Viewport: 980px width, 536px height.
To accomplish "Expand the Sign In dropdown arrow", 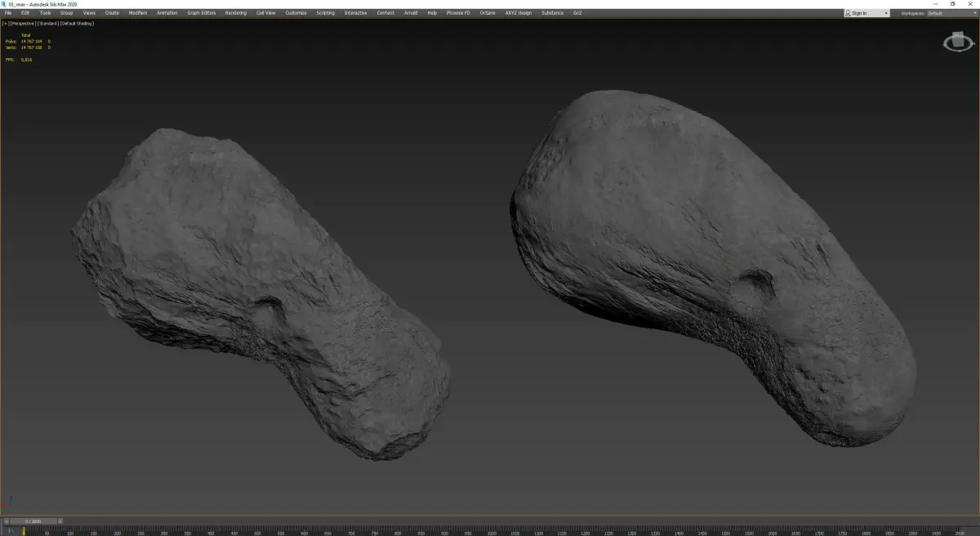I will click(886, 13).
